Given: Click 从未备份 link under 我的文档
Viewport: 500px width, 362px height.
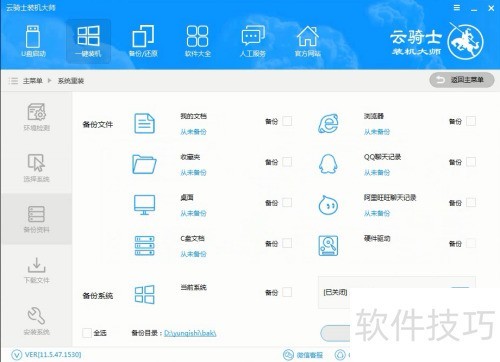Looking at the screenshot, I should click(x=193, y=132).
